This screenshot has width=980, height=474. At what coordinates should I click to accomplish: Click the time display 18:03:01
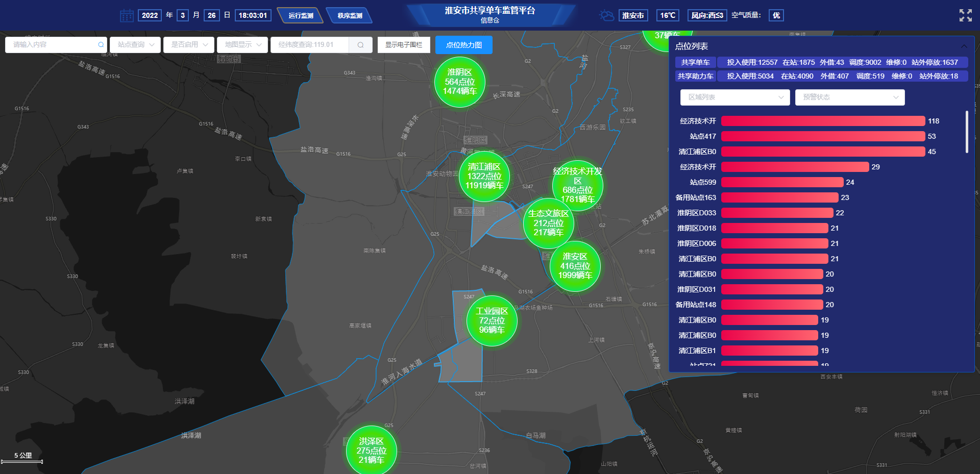tap(253, 15)
